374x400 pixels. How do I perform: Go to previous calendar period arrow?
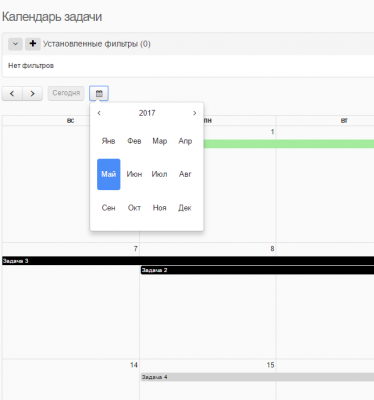click(12, 94)
